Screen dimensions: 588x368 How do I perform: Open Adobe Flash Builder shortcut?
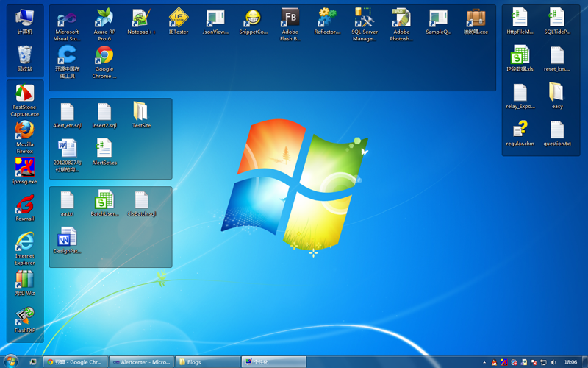[x=290, y=25]
